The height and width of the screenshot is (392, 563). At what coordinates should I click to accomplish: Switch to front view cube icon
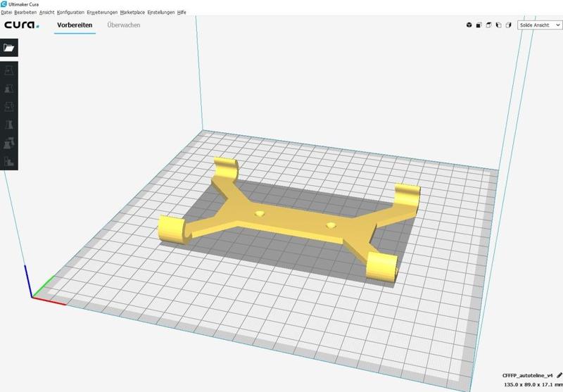click(479, 25)
